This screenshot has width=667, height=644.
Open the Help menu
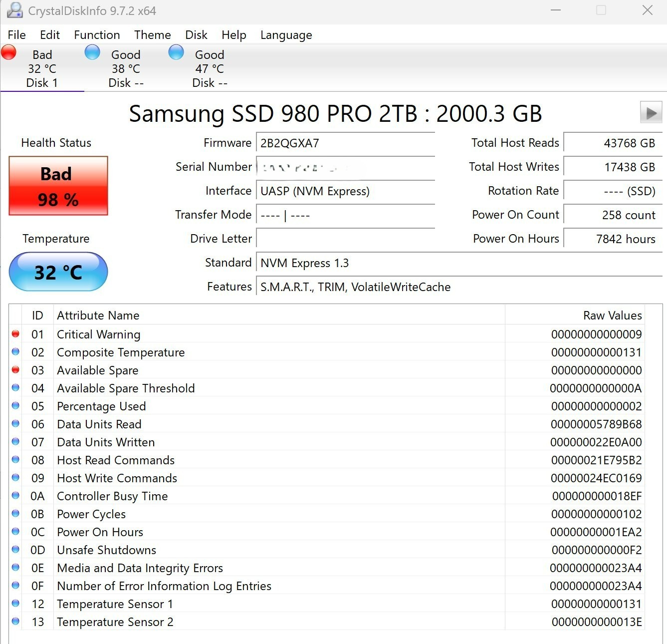pos(233,35)
